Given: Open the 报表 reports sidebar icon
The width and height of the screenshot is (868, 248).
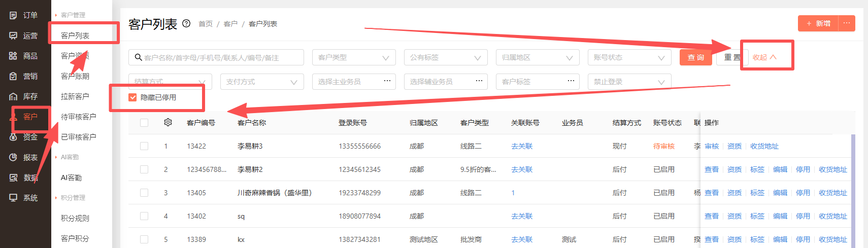Looking at the screenshot, I should pos(13,157).
